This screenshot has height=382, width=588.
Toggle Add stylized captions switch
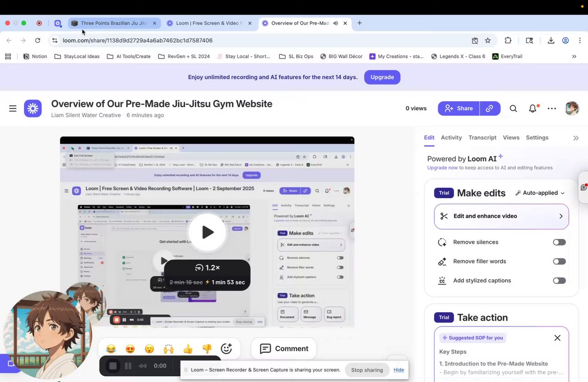pos(559,281)
